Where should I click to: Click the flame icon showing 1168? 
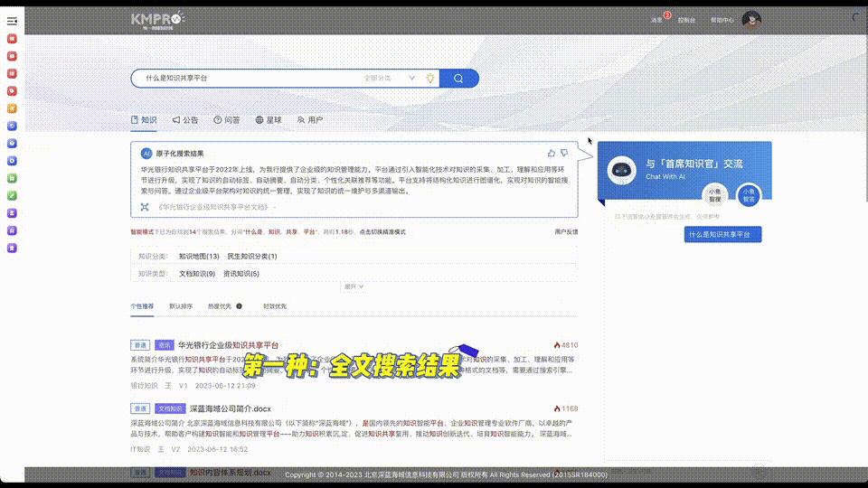pyautogui.click(x=557, y=408)
